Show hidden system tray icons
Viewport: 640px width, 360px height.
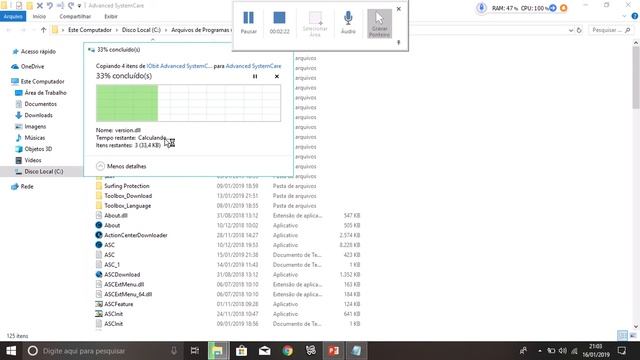click(x=540, y=351)
